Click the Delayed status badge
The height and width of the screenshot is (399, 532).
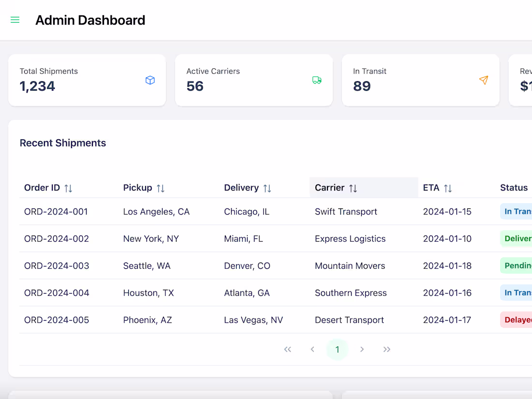coord(517,320)
